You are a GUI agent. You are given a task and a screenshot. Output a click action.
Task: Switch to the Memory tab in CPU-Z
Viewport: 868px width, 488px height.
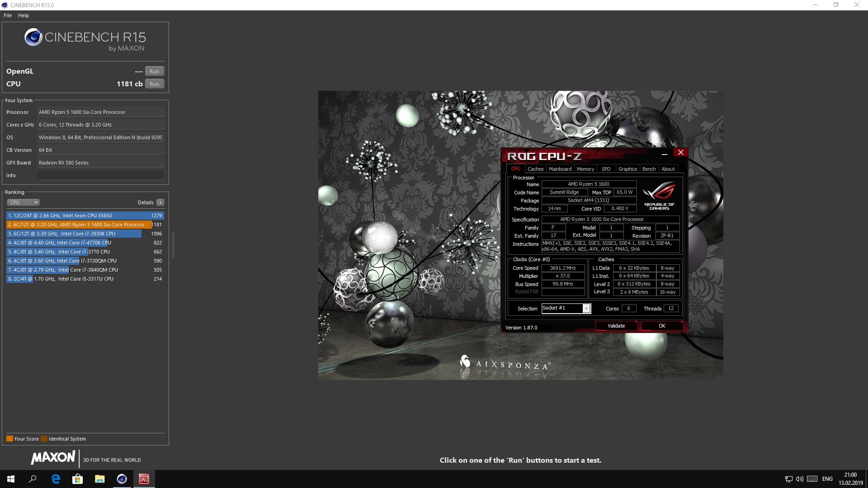(585, 169)
